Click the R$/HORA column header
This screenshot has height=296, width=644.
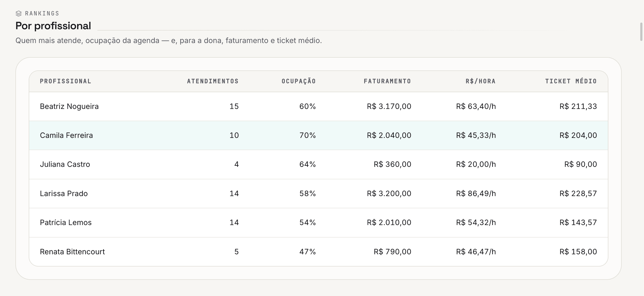coord(480,81)
